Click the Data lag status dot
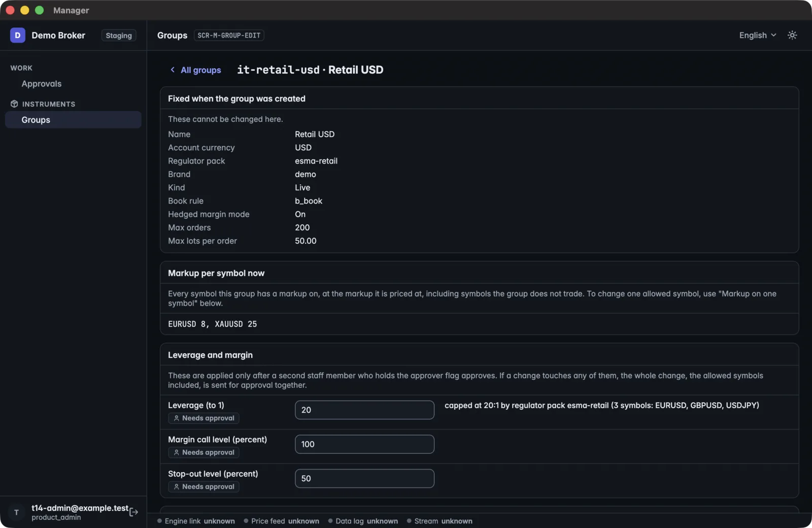812x528 pixels. [330, 521]
